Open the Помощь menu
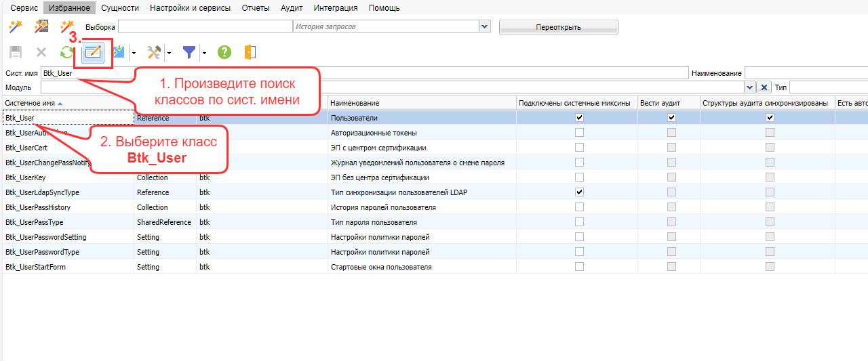This screenshot has width=868, height=361. (x=384, y=8)
